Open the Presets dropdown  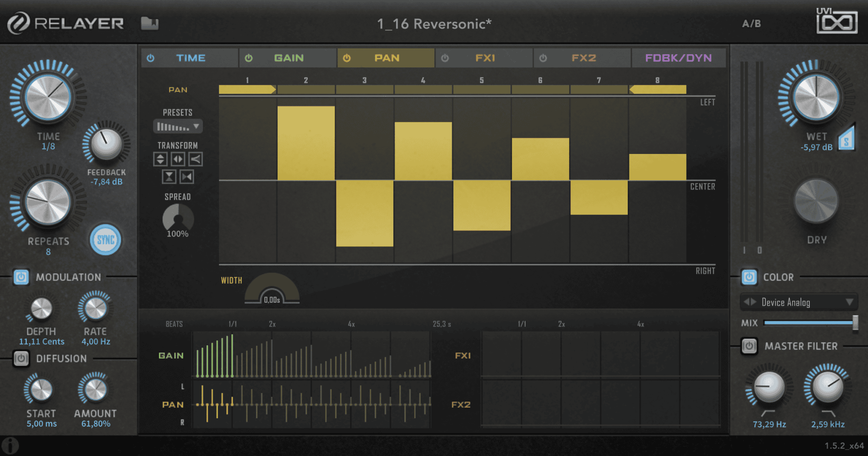click(x=178, y=126)
